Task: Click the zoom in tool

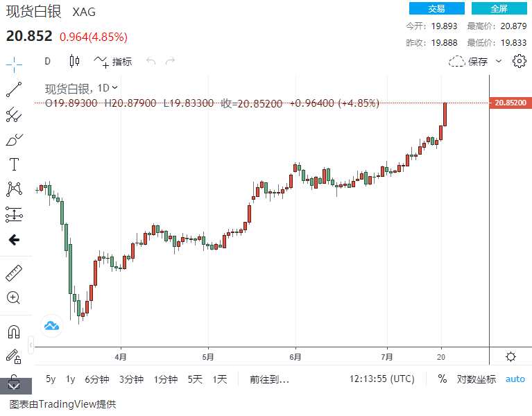Action: (x=14, y=297)
